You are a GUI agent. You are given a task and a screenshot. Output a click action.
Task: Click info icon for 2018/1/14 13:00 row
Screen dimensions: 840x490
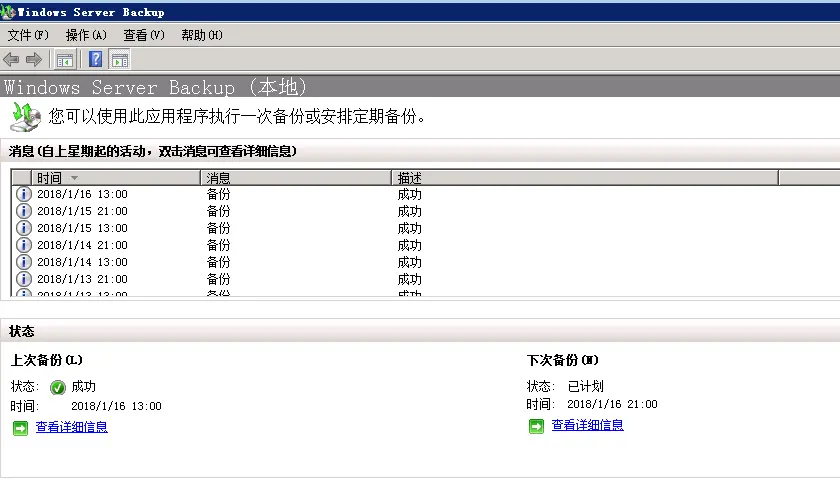[24, 262]
